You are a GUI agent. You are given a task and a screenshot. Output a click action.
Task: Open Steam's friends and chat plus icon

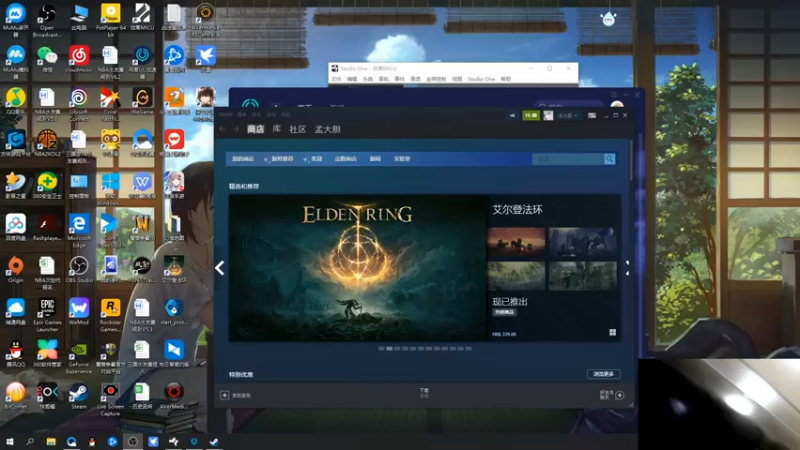click(x=619, y=395)
